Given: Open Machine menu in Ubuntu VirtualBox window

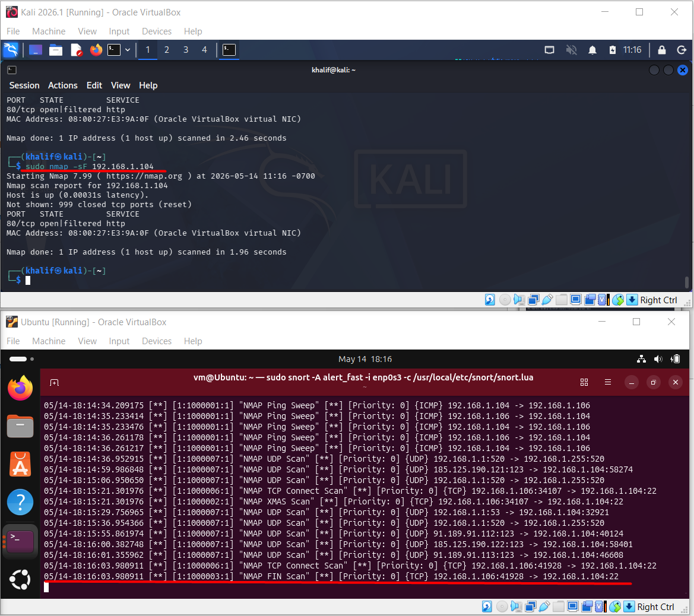Looking at the screenshot, I should (49, 341).
